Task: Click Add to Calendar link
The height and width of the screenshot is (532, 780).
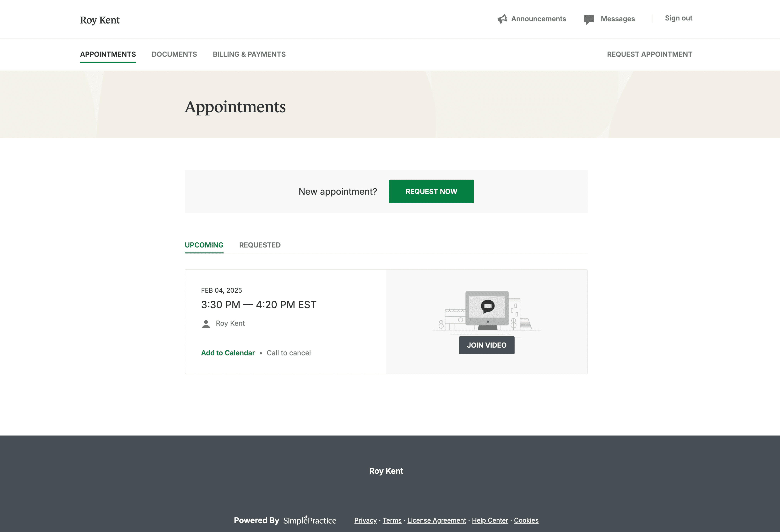Action: point(228,353)
